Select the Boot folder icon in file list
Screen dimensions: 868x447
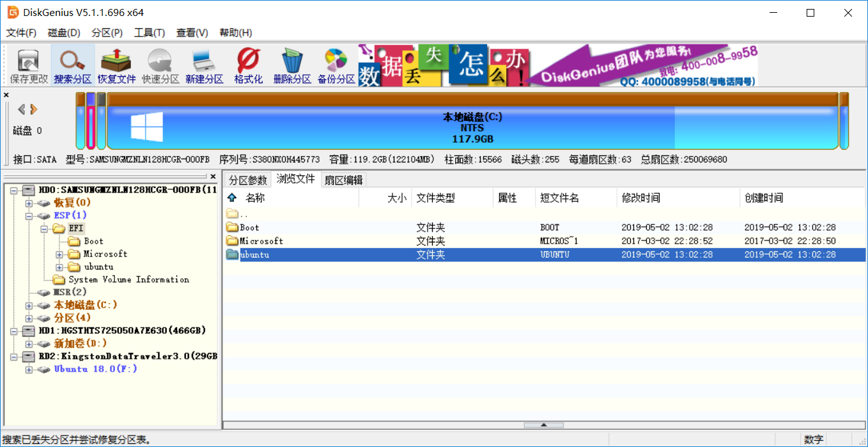(232, 228)
